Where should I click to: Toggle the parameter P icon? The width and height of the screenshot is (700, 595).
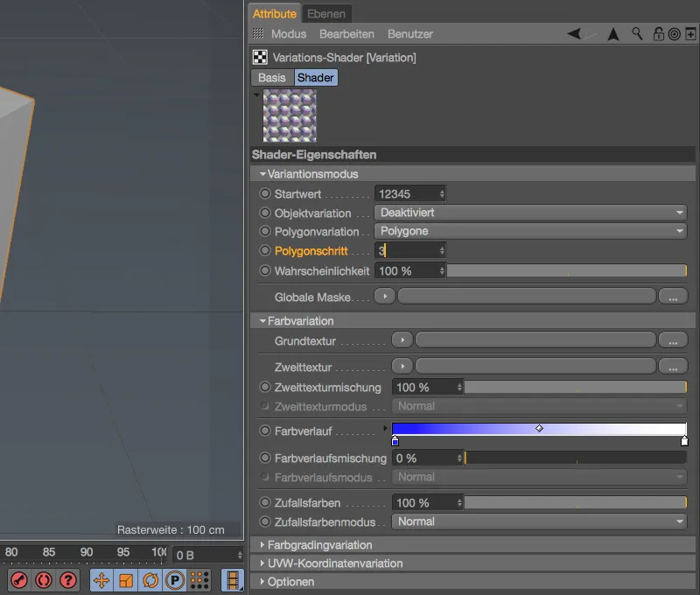(x=175, y=580)
